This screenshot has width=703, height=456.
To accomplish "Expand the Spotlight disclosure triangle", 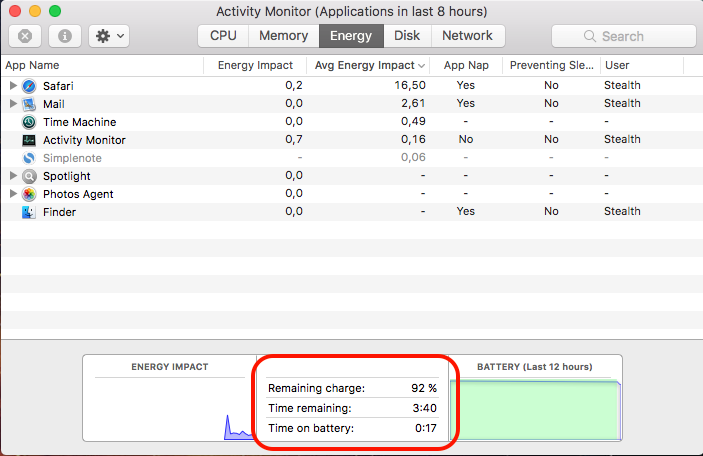I will pos(13,176).
